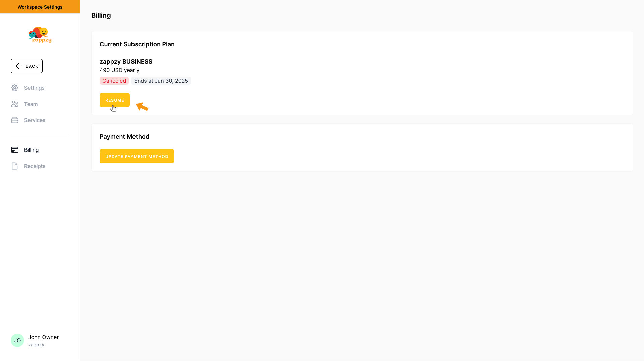This screenshot has height=362, width=644.
Task: Click the Billing credit card icon
Action: tap(15, 150)
